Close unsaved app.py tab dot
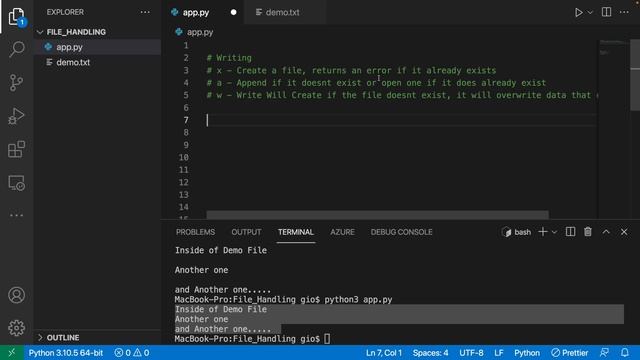This screenshot has height=360, width=640. [x=233, y=12]
